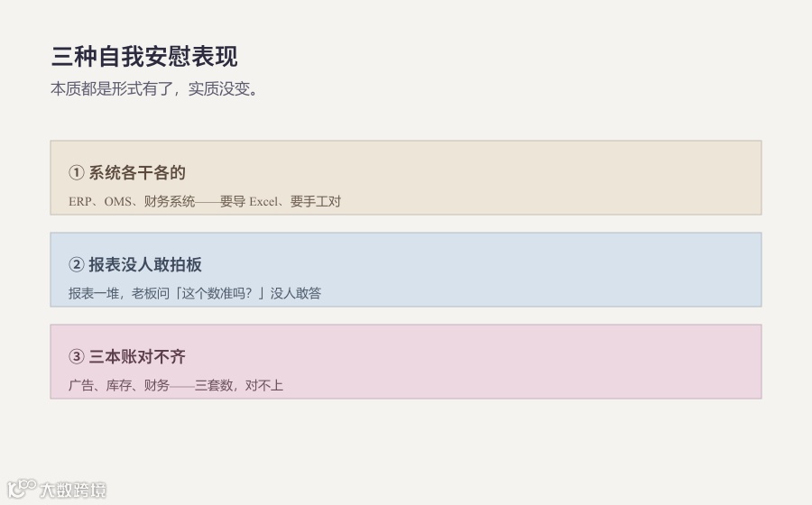This screenshot has height=505, width=812.
Task: Click the 报表一堆，老板问 description line
Action: coord(195,293)
